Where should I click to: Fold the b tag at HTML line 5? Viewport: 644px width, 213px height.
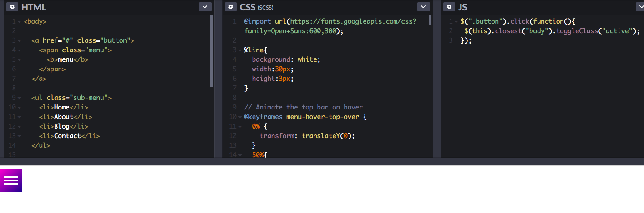point(20,60)
